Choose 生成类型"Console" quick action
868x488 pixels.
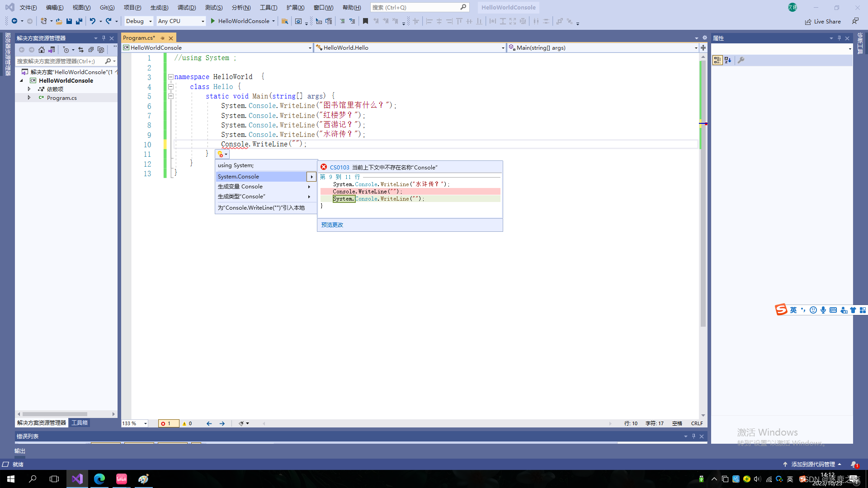(266, 197)
